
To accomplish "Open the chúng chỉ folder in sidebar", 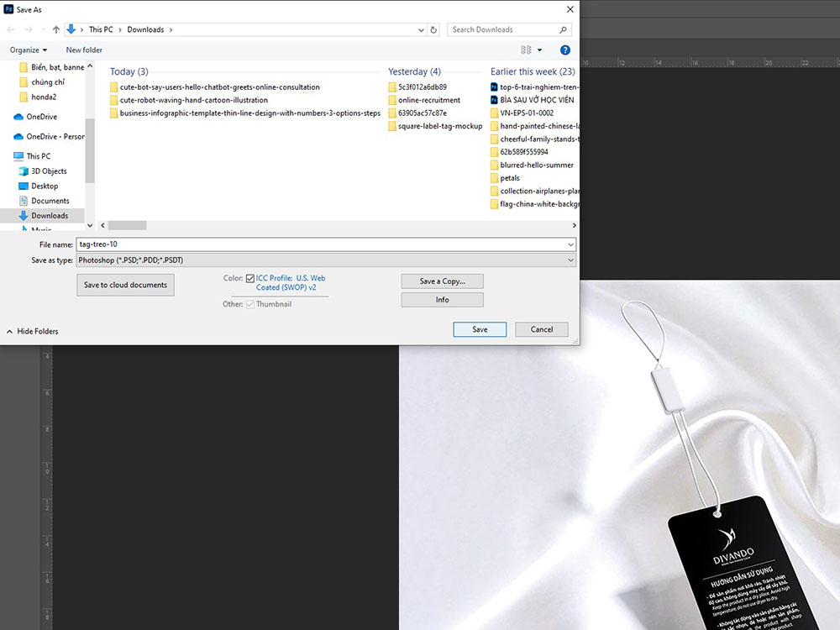I will click(x=42, y=82).
